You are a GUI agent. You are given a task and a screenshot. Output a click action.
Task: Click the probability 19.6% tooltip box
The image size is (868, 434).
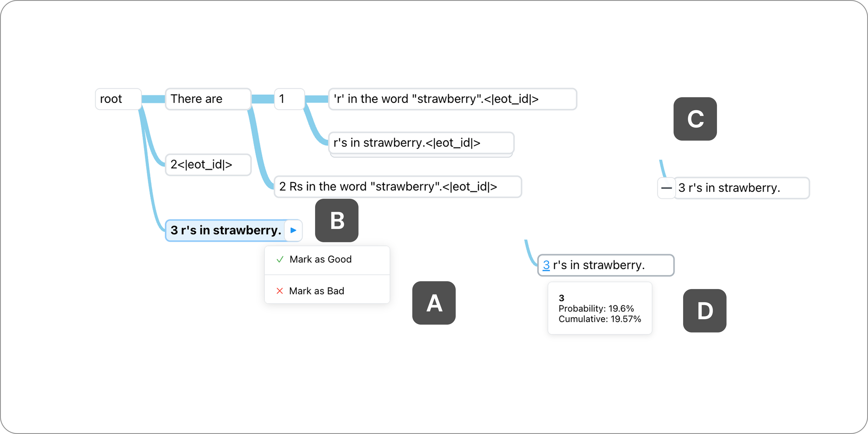pyautogui.click(x=599, y=308)
